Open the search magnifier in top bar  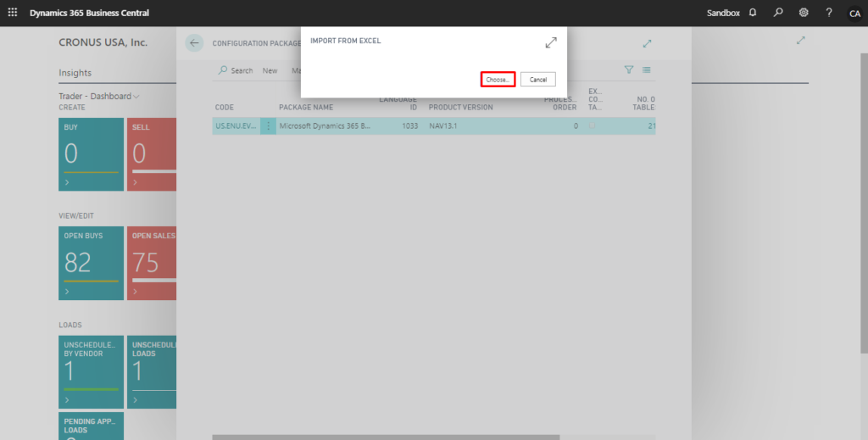[778, 12]
